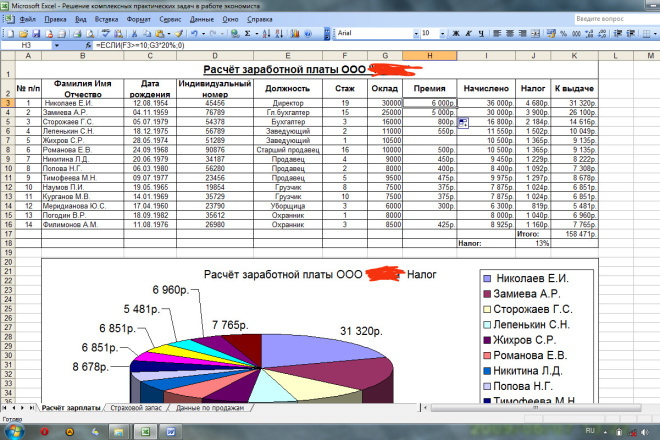Click the Windows Start button
The height and width of the screenshot is (440, 660).
[x=14, y=431]
